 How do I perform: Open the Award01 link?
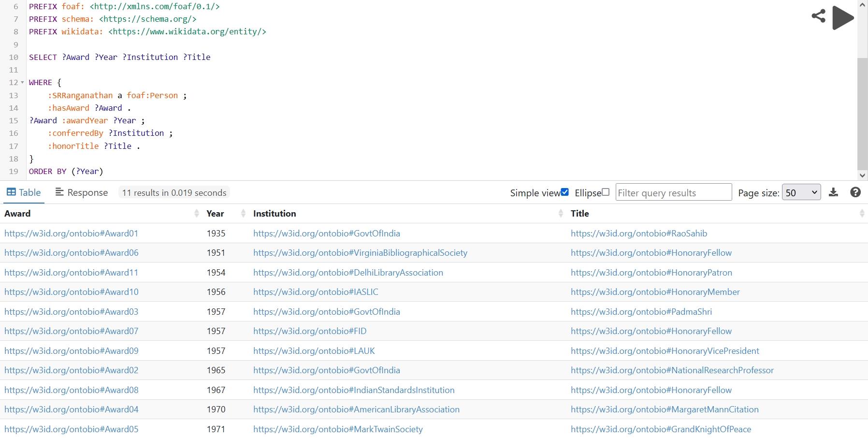point(72,234)
